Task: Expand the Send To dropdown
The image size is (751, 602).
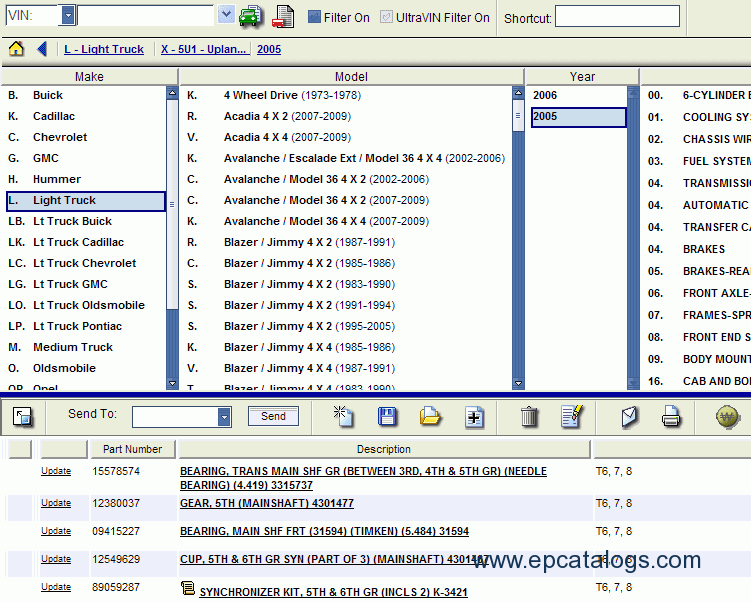Action: (224, 417)
